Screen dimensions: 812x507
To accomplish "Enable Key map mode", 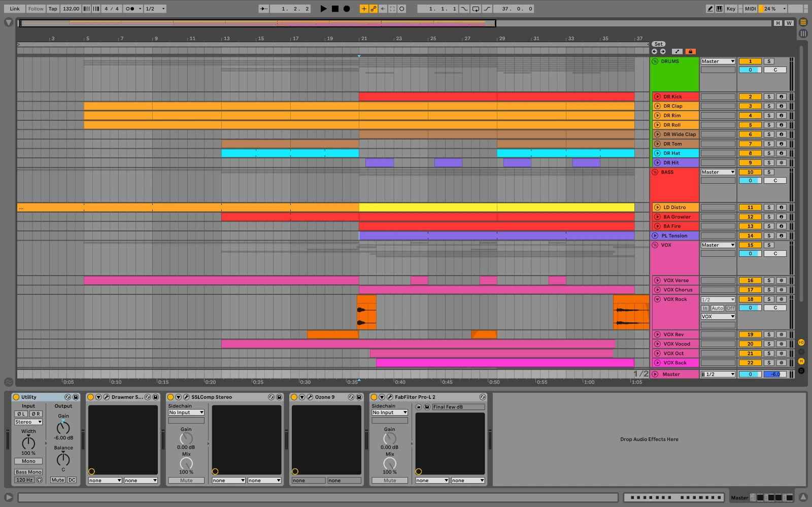I will click(x=731, y=9).
